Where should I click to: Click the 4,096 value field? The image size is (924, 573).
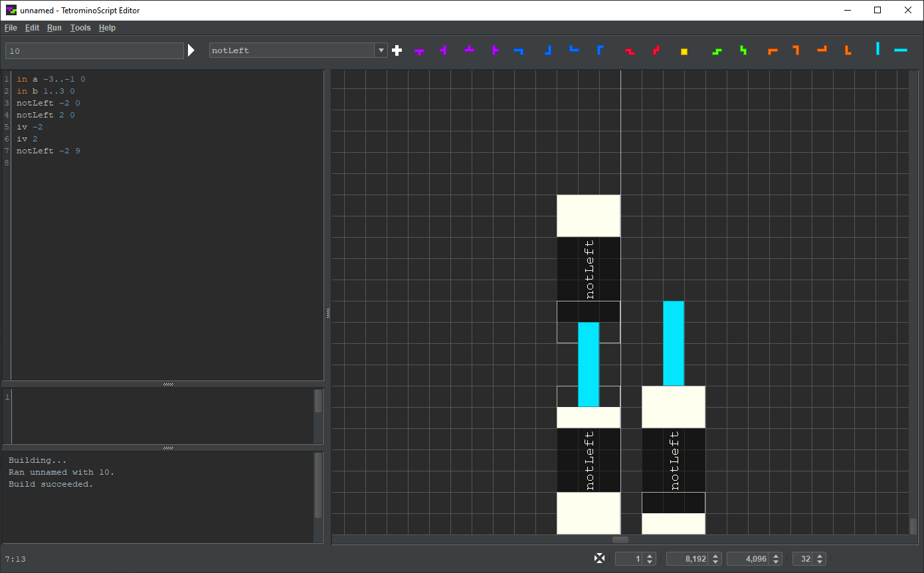749,559
